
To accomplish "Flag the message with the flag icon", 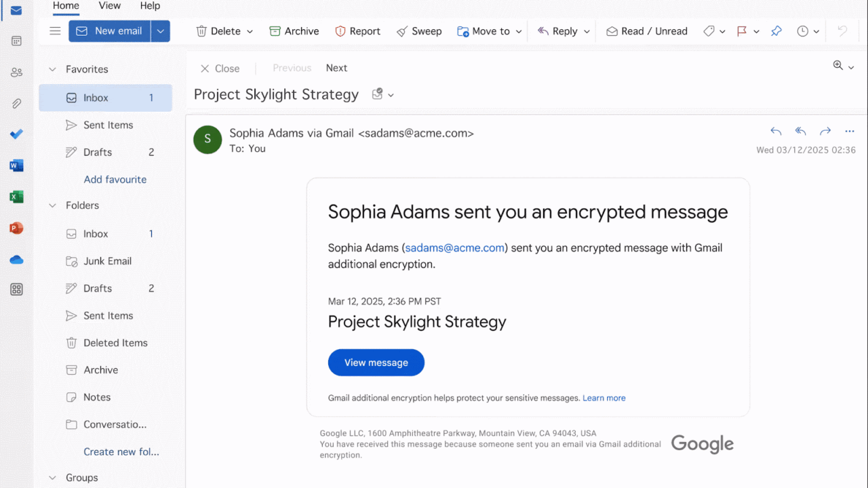I will coord(742,31).
